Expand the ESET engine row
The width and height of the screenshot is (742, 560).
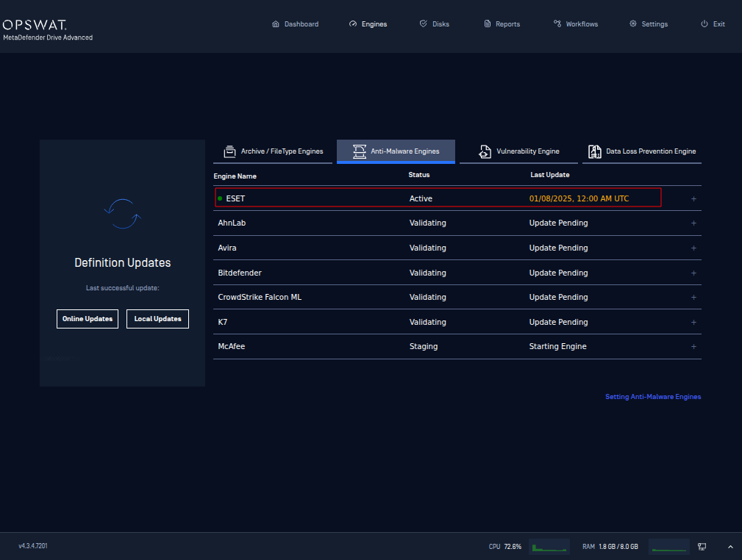pos(693,198)
